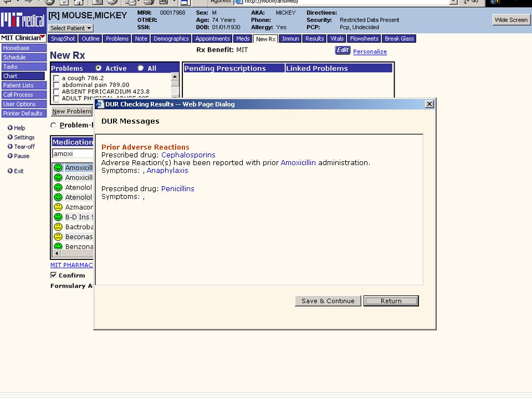Click the Cephalosporins drug link

coord(188,155)
